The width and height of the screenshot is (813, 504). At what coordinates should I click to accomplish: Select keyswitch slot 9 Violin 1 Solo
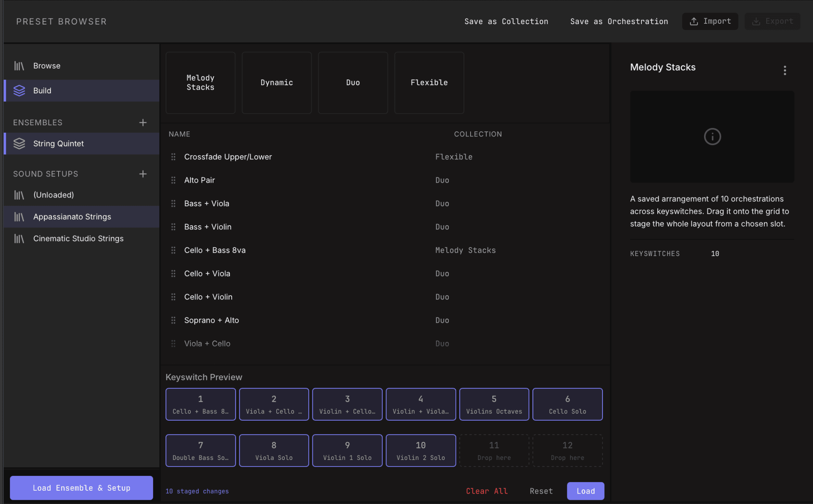(x=347, y=451)
